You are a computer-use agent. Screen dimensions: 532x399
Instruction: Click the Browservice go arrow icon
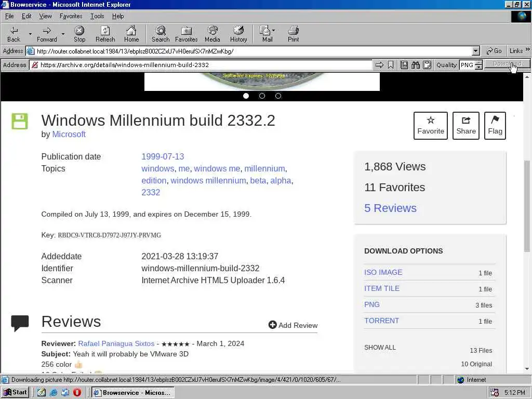379,65
